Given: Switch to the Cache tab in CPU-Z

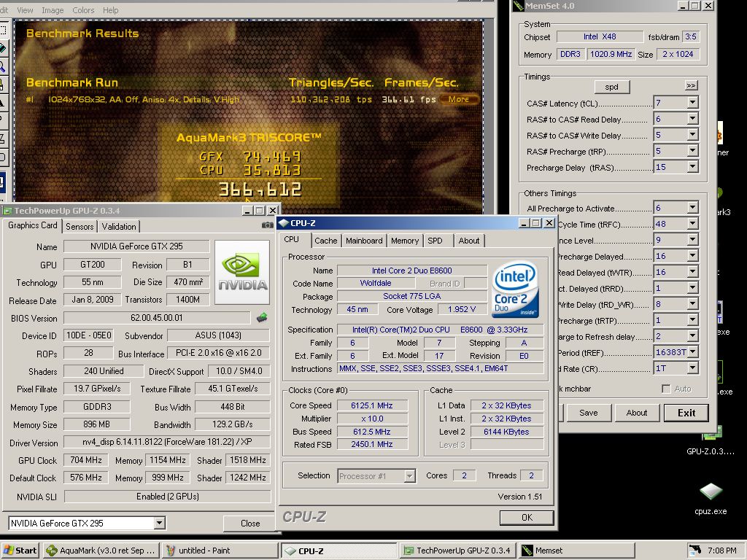Looking at the screenshot, I should click(326, 241).
